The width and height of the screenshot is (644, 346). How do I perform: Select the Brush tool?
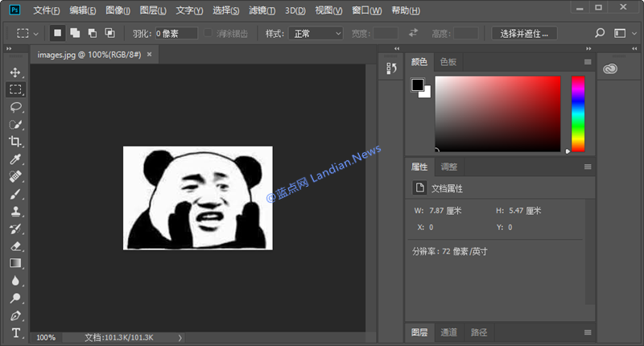(15, 194)
